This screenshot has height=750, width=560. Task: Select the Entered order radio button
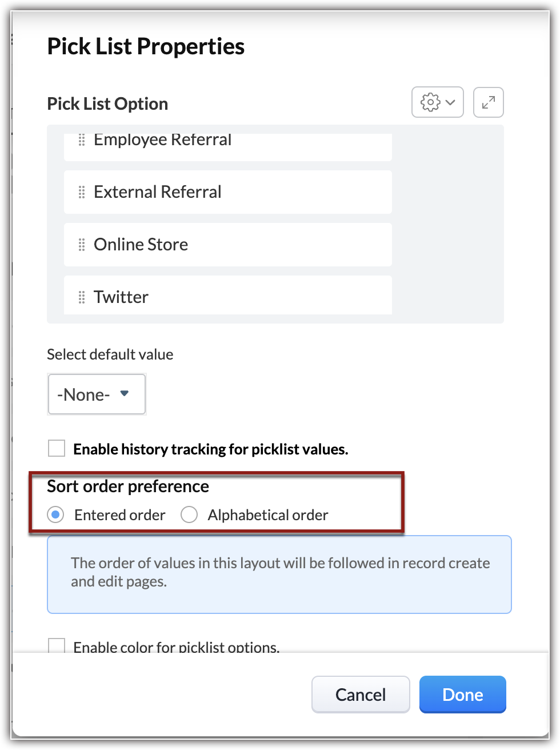(x=55, y=515)
